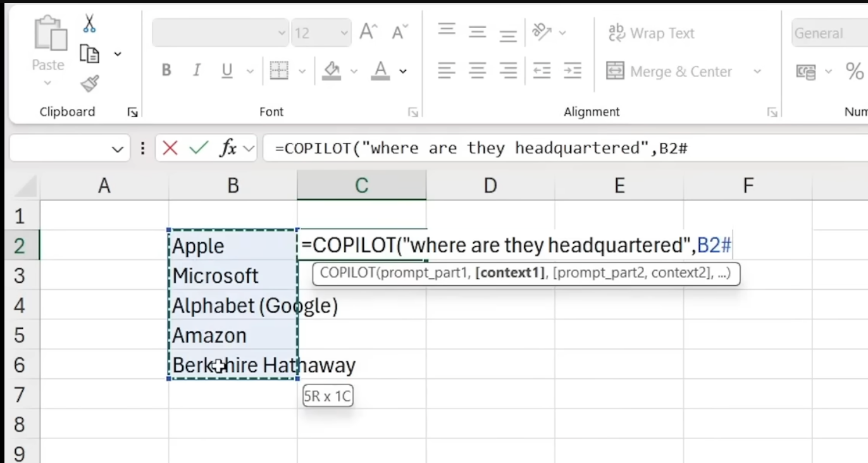The width and height of the screenshot is (868, 463).
Task: Click the cell containing Apple
Action: (x=233, y=245)
